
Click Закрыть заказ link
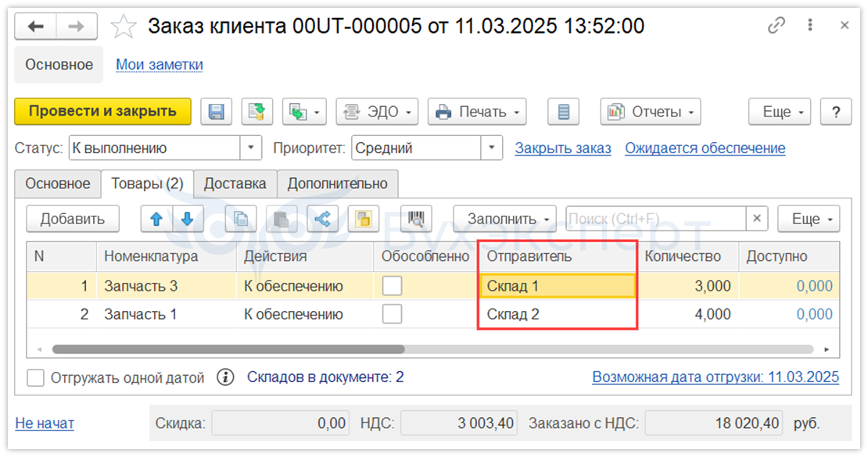tap(563, 148)
